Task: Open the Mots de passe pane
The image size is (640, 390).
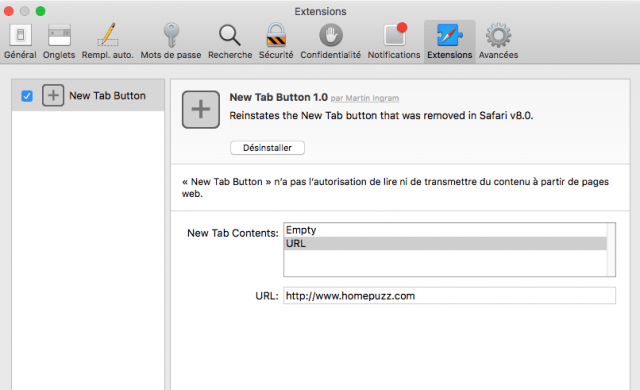Action: coord(171,42)
